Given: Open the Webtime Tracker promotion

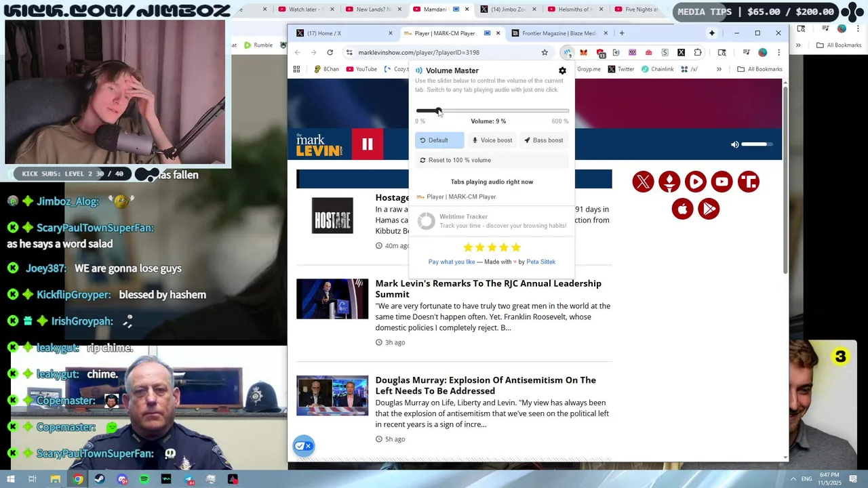Looking at the screenshot, I should click(492, 221).
